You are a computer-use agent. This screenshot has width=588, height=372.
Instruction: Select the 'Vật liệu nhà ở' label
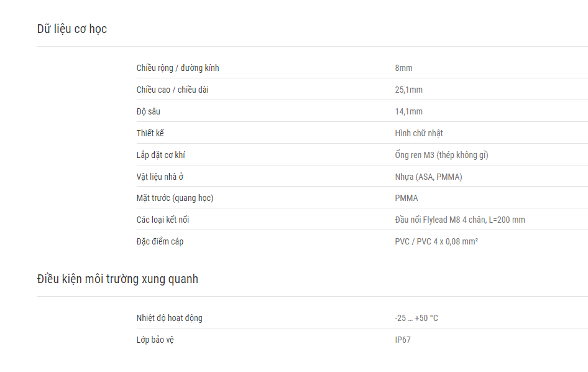[x=160, y=177]
